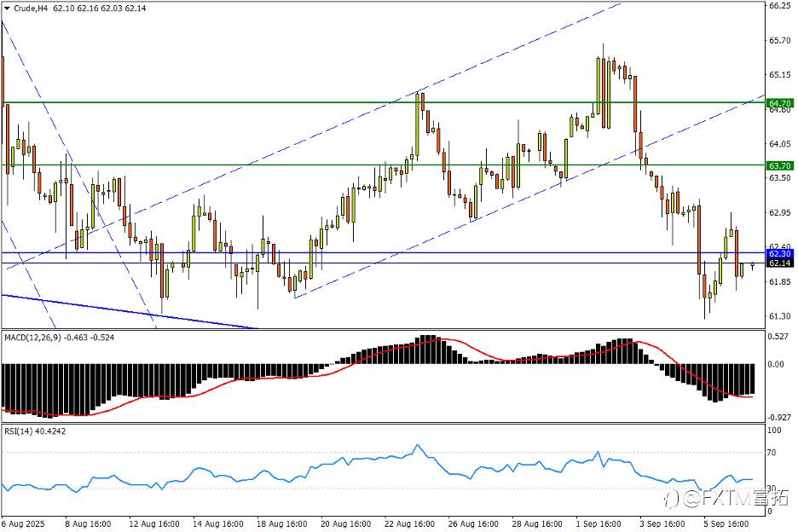Click the 64.05 price scale value
798x532 pixels.
click(780, 144)
